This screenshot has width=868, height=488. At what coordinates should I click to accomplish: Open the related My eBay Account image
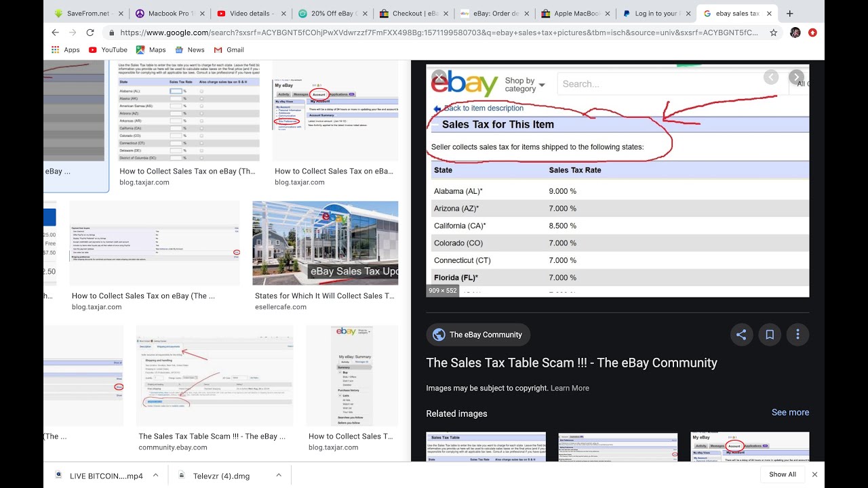click(749, 447)
